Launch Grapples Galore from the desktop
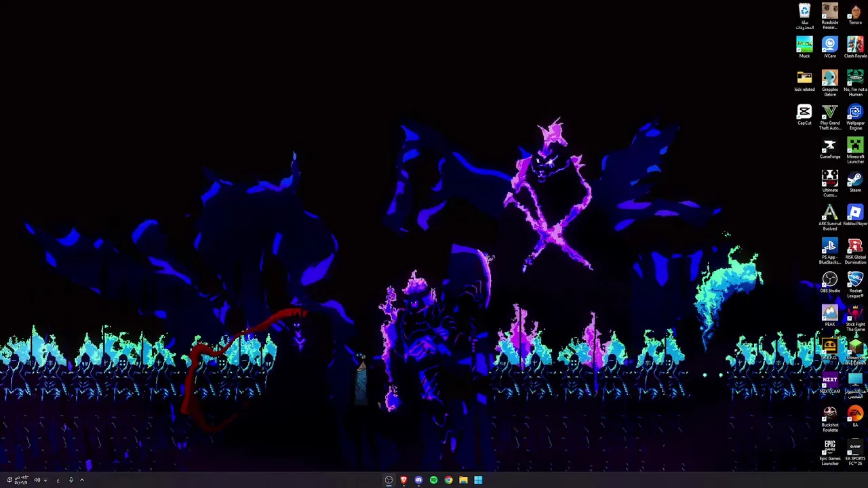This screenshot has height=488, width=868. pyautogui.click(x=830, y=83)
